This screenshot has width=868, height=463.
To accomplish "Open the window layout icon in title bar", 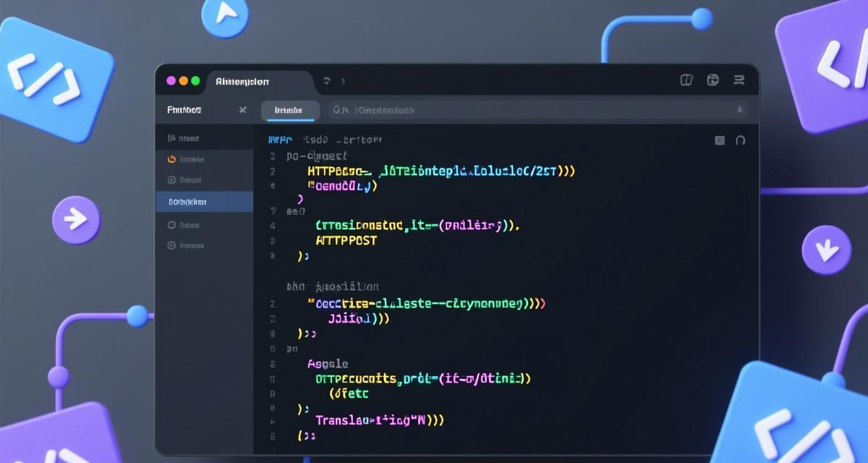I will coord(712,80).
